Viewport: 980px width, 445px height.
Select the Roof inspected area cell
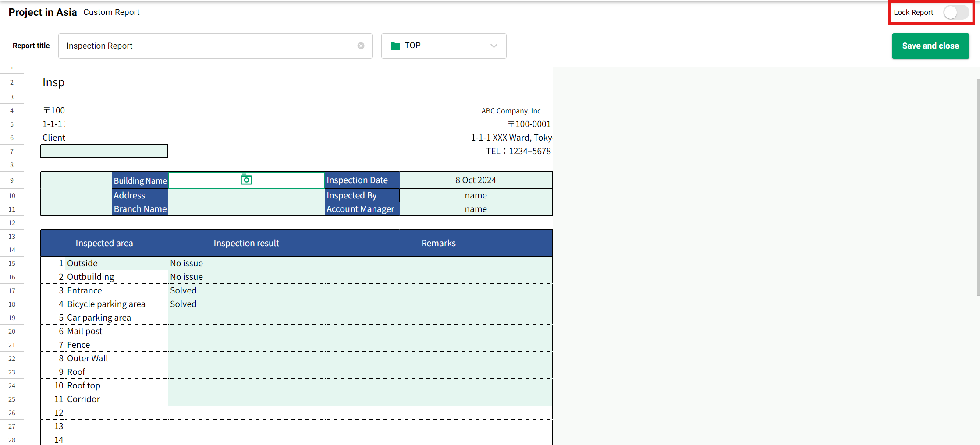[116, 372]
